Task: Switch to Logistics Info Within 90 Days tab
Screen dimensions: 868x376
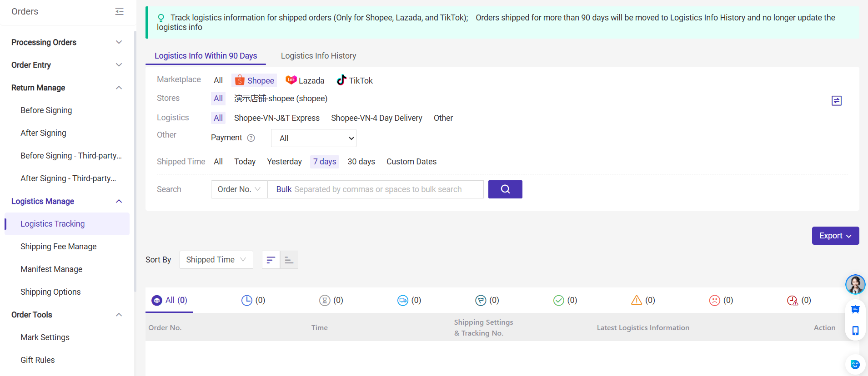Action: (x=206, y=56)
